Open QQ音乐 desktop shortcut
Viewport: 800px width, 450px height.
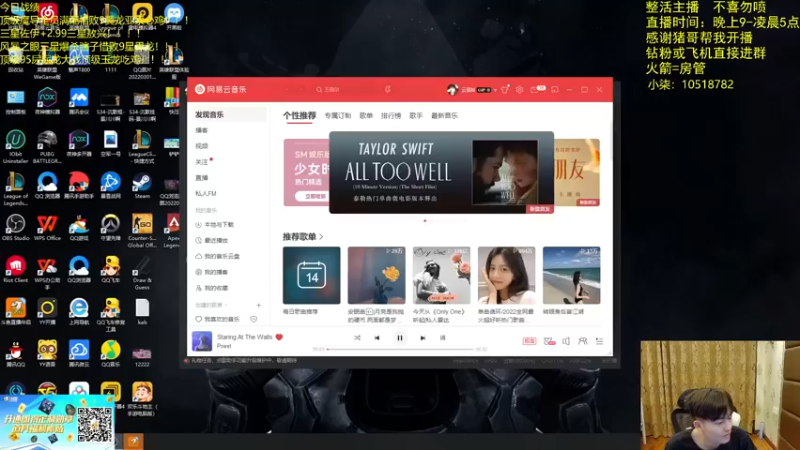[x=110, y=354]
